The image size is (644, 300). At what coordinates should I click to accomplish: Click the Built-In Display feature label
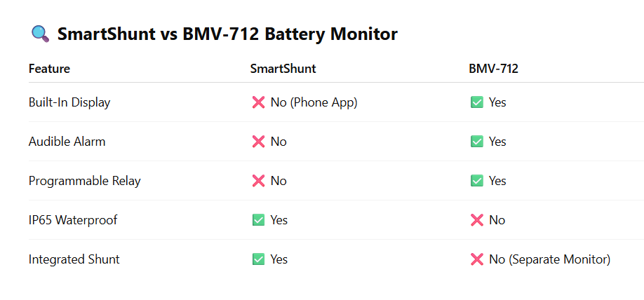[69, 102]
